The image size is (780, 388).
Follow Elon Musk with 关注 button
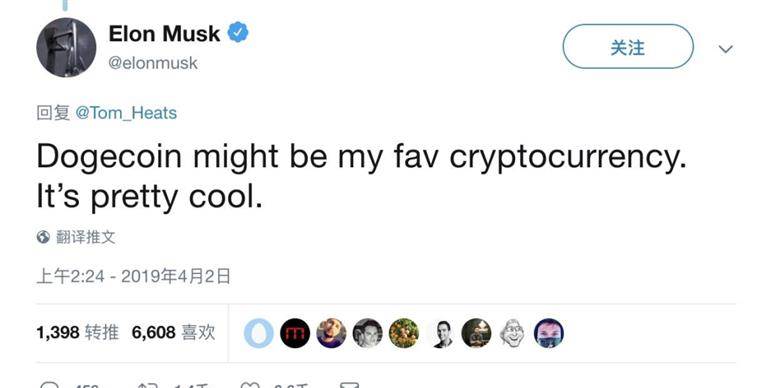[628, 47]
